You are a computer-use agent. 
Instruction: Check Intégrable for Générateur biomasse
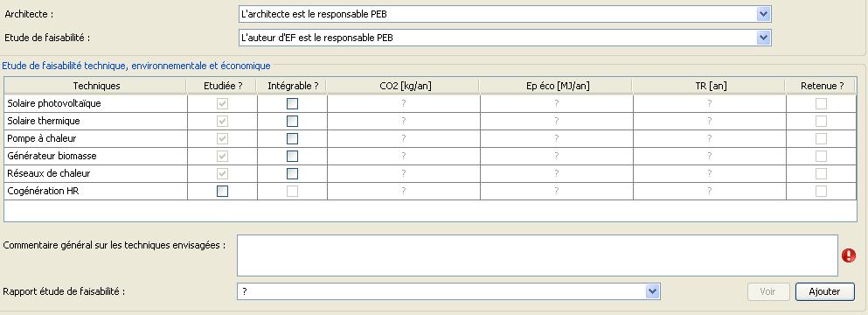pyautogui.click(x=292, y=157)
